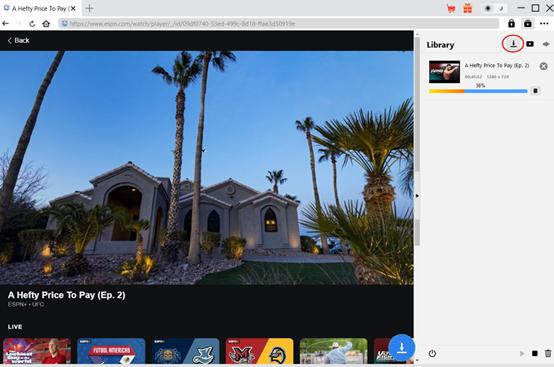Collapse the Library side panel arrow

coord(417,196)
